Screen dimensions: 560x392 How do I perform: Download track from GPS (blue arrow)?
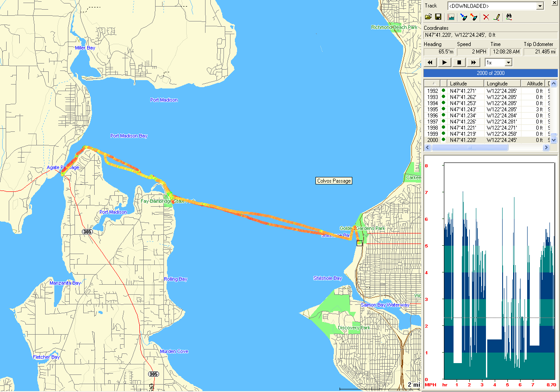[464, 17]
